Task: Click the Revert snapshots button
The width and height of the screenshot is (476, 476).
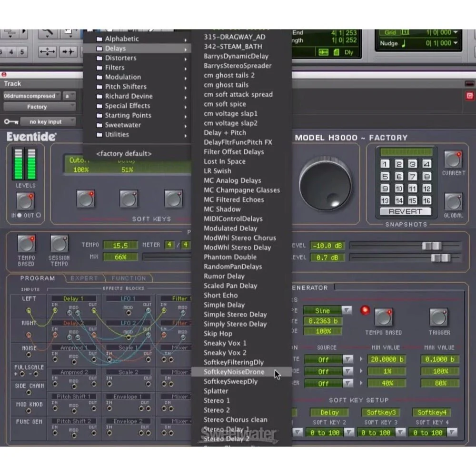Action: tap(405, 211)
